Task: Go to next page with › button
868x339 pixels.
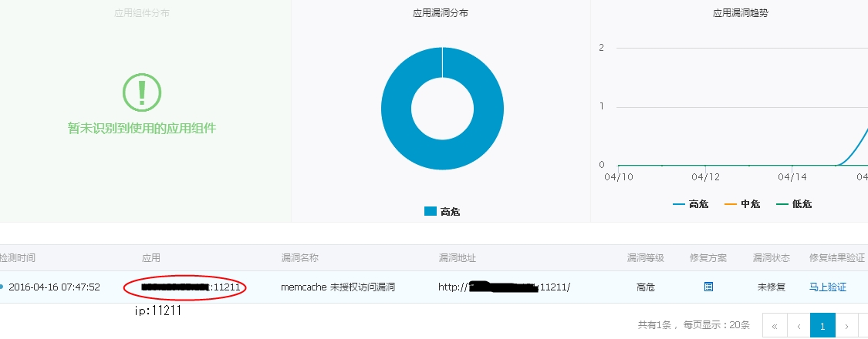Action: click(x=846, y=326)
